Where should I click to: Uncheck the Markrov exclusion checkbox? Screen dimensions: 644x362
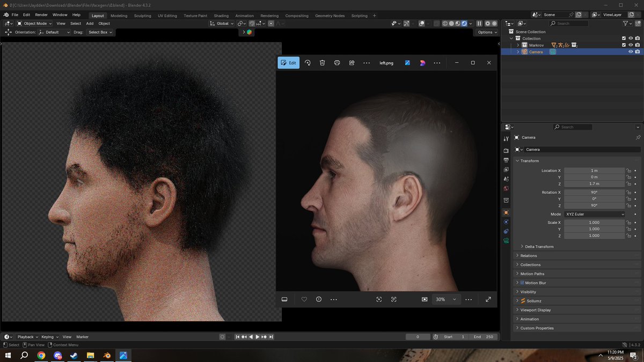(624, 45)
